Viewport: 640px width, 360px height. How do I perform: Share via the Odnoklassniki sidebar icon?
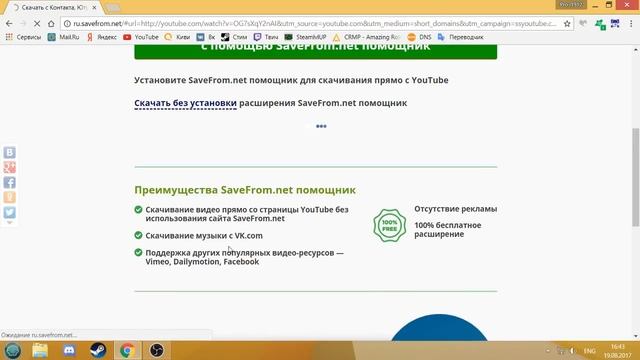[9, 198]
